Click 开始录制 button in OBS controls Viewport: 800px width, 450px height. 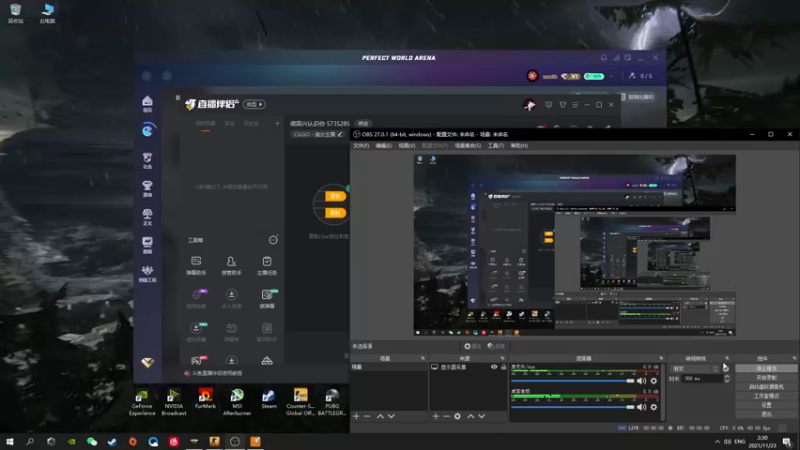tap(766, 378)
